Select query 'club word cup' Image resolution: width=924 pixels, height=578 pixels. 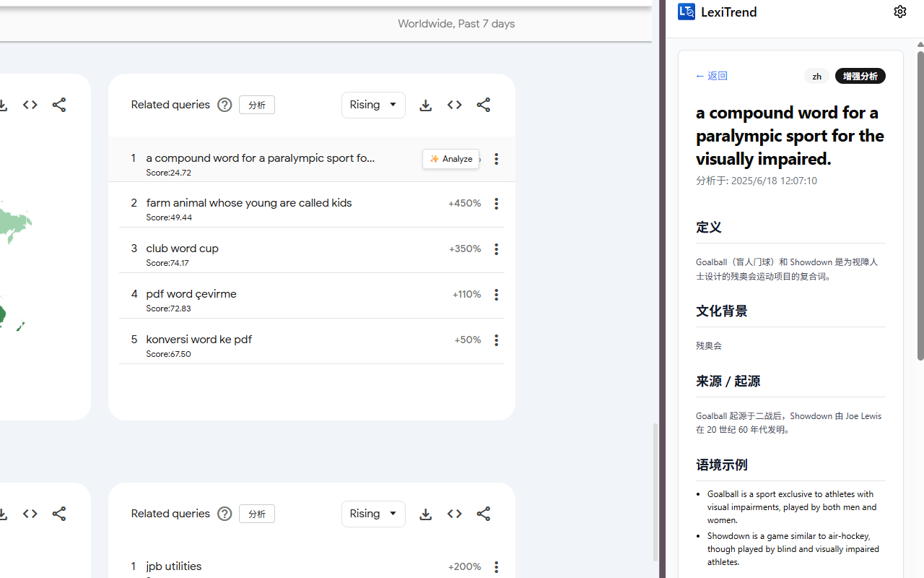(182, 249)
